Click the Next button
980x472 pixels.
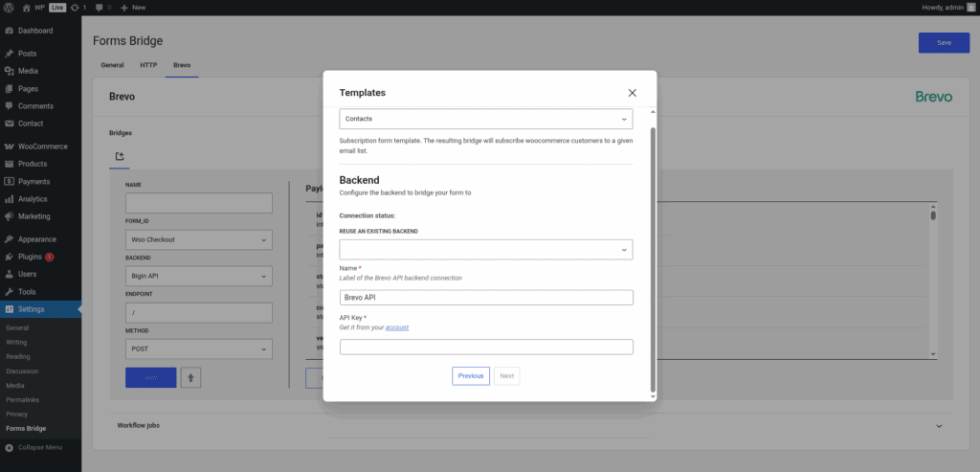[507, 375]
